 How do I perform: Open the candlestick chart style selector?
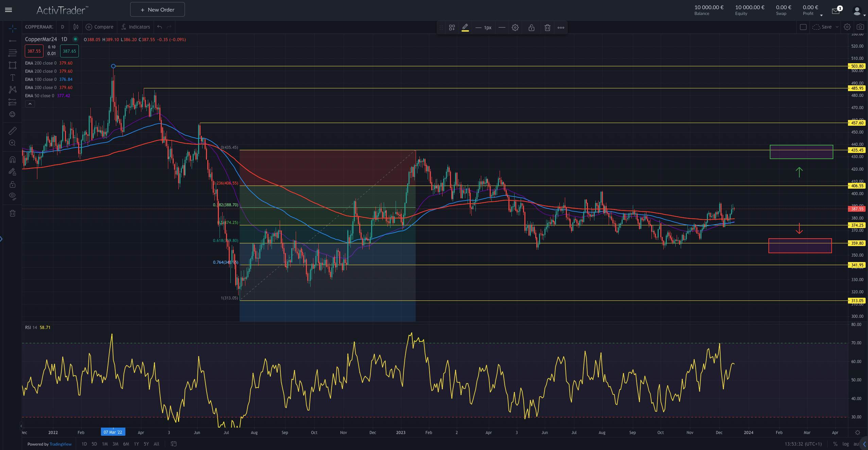[76, 27]
